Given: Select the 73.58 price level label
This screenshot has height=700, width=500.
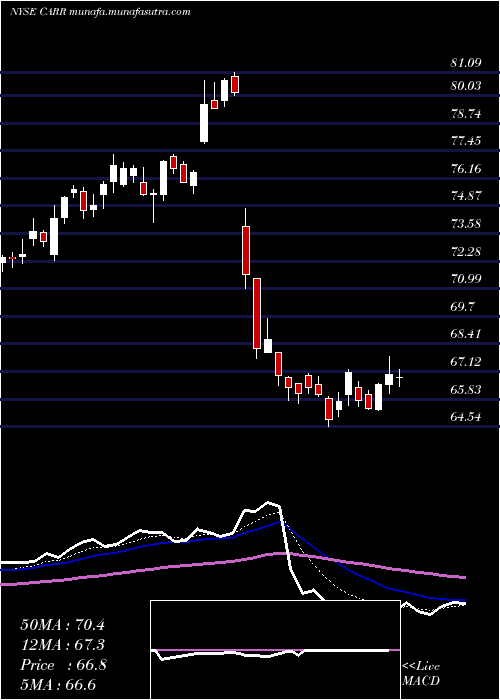Looking at the screenshot, I should pyautogui.click(x=466, y=224).
